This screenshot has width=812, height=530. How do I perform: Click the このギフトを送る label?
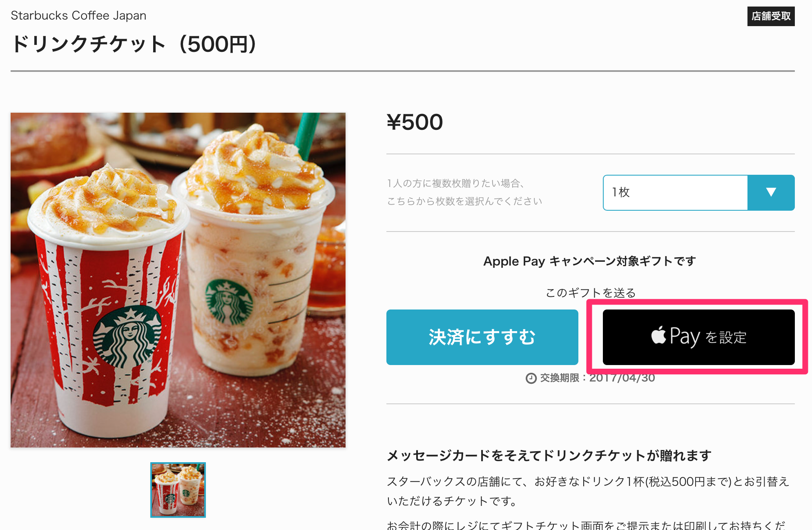(x=591, y=293)
